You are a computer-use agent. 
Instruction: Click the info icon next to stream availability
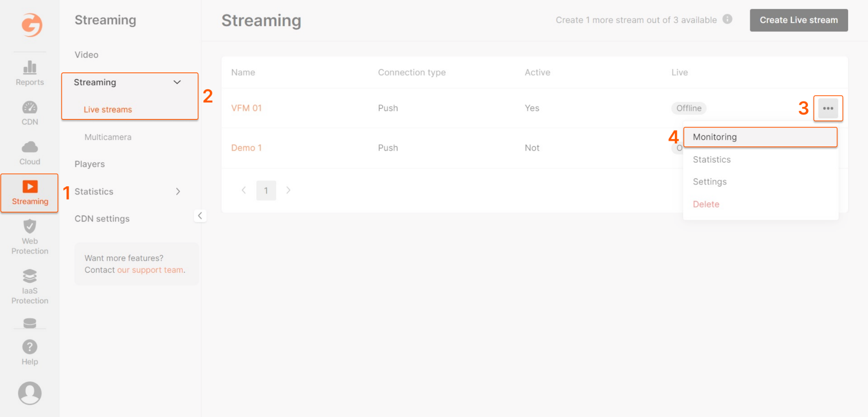[x=728, y=19]
